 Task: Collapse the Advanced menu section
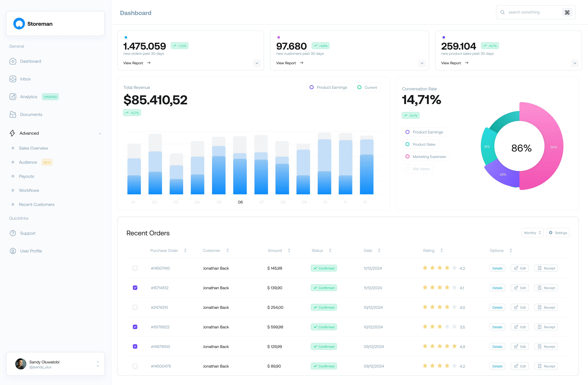coord(100,134)
